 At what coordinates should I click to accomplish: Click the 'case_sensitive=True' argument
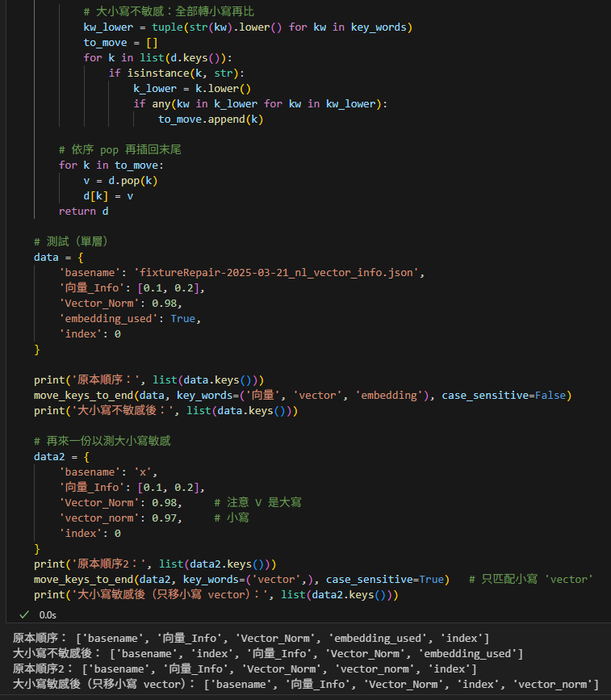click(385, 580)
